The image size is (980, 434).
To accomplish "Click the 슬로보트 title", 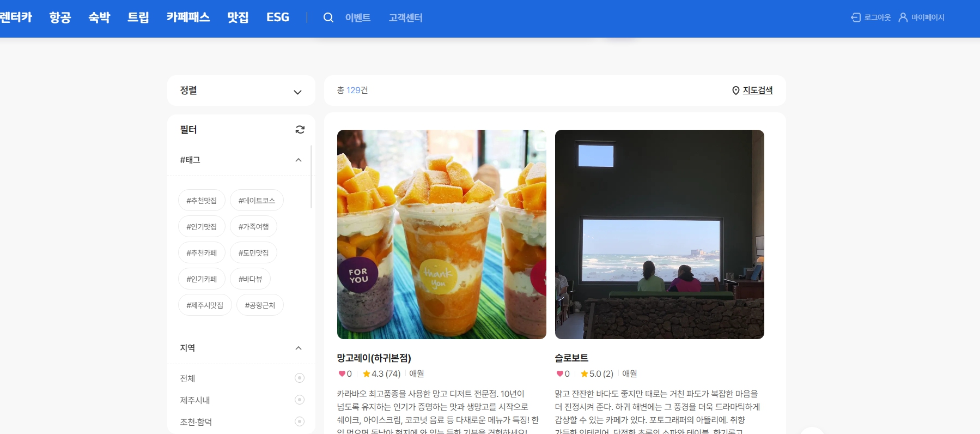I will click(571, 358).
